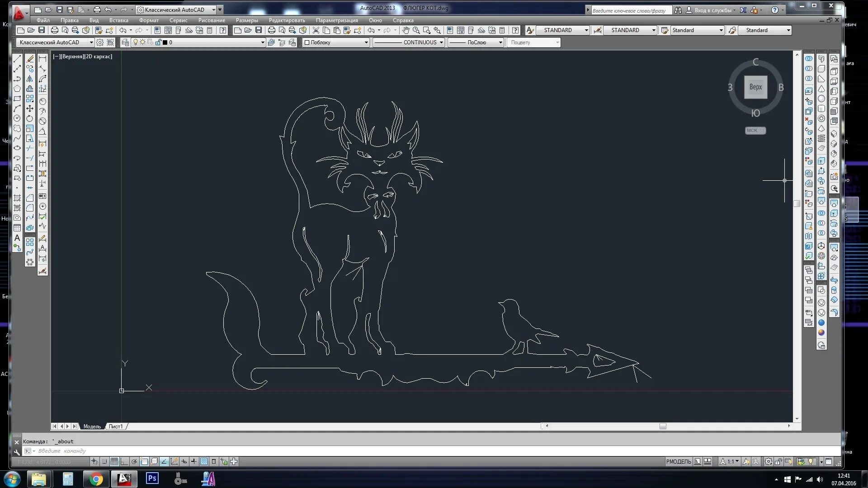Toggle polar tracking in status bar
Viewport: 868px width, 488px height.
coord(134,461)
